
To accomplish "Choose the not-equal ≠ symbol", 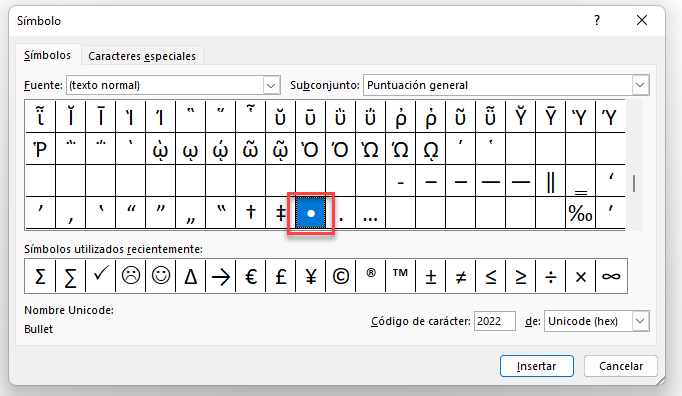I will point(461,276).
